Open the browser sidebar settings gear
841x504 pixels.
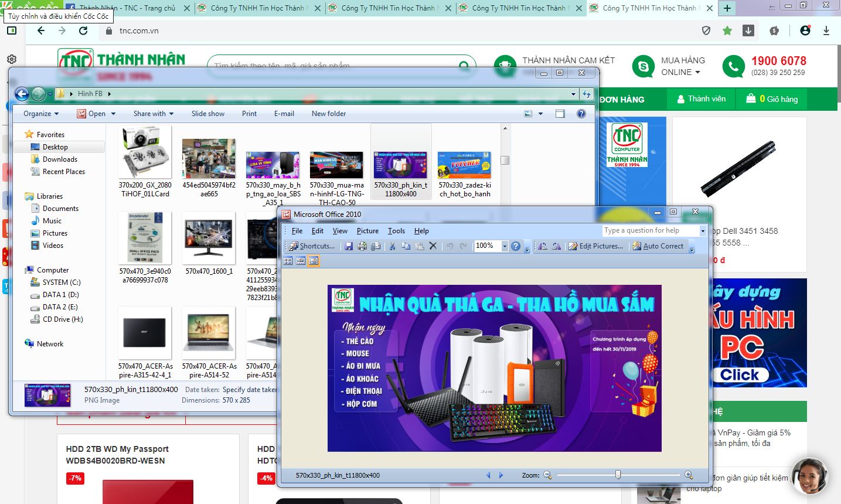pyautogui.click(x=12, y=59)
